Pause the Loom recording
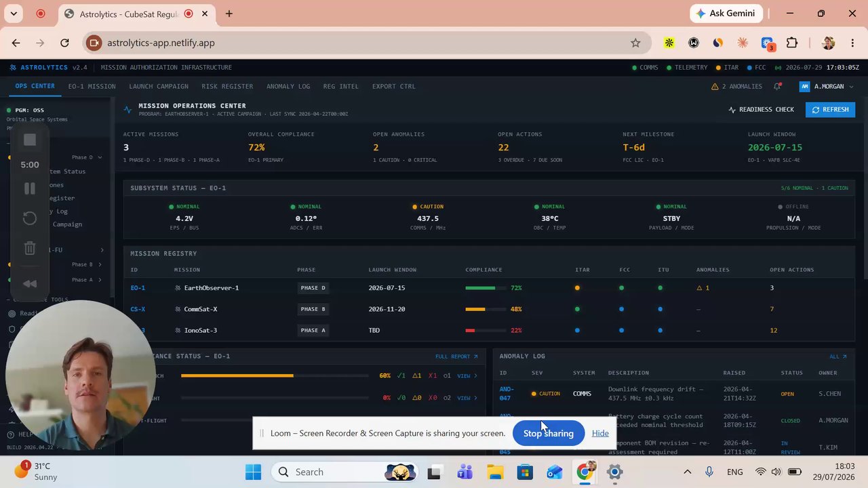 click(30, 188)
